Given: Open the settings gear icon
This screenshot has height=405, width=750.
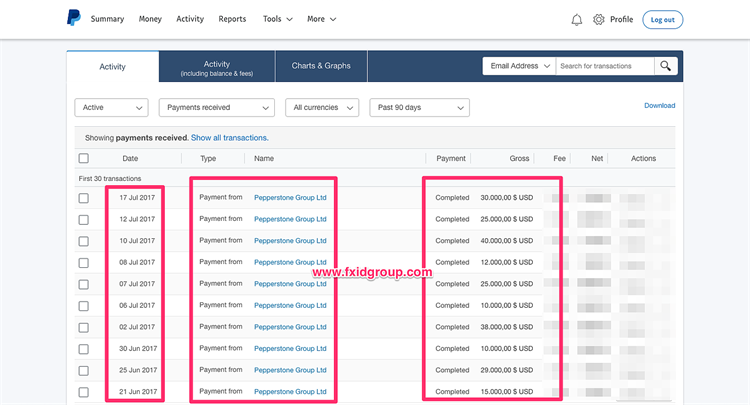Looking at the screenshot, I should [598, 19].
